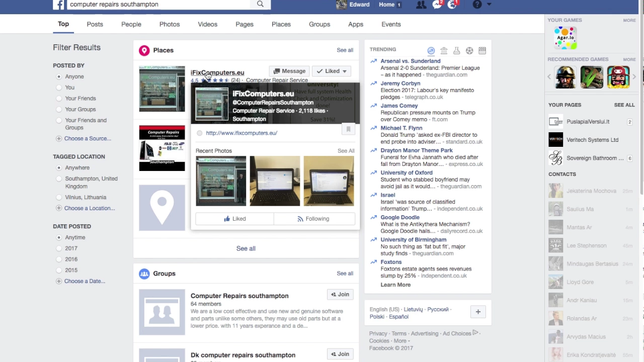Message iFixComputers.eu page
Screen dimensions: 644x362
pyautogui.click(x=289, y=71)
